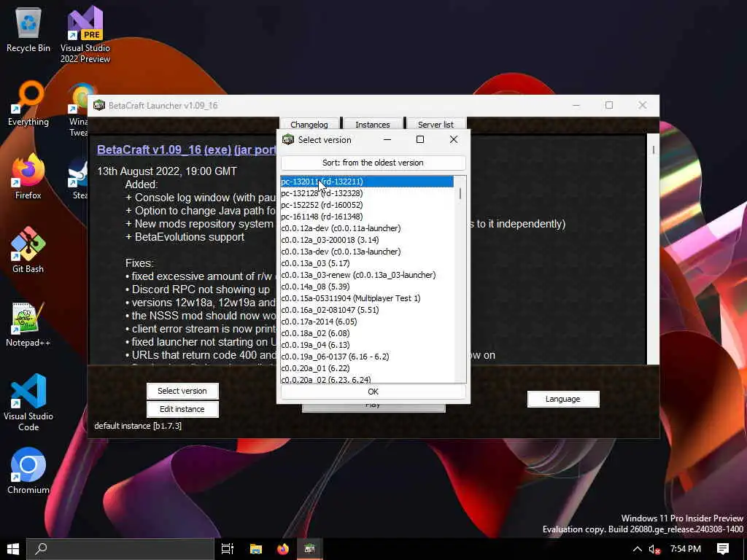Click the muted volume tray icon

[x=654, y=549]
